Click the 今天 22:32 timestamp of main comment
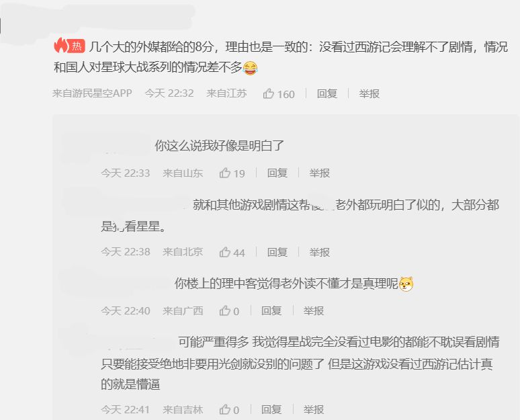The width and height of the screenshot is (520, 420). [169, 93]
